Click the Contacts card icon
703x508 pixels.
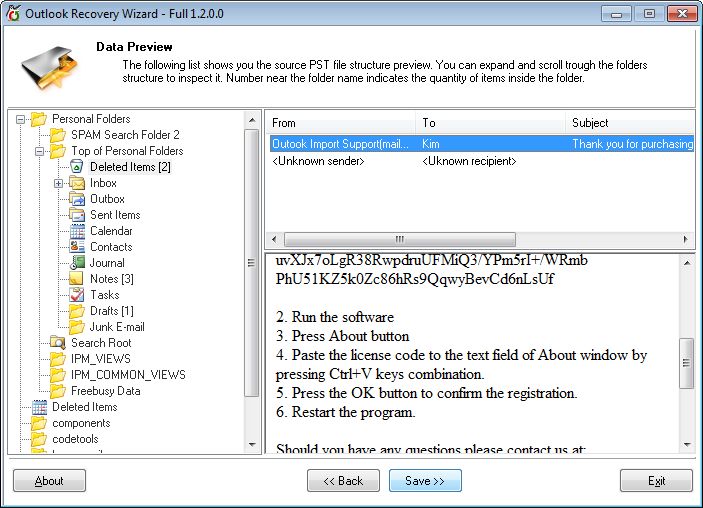click(x=77, y=247)
